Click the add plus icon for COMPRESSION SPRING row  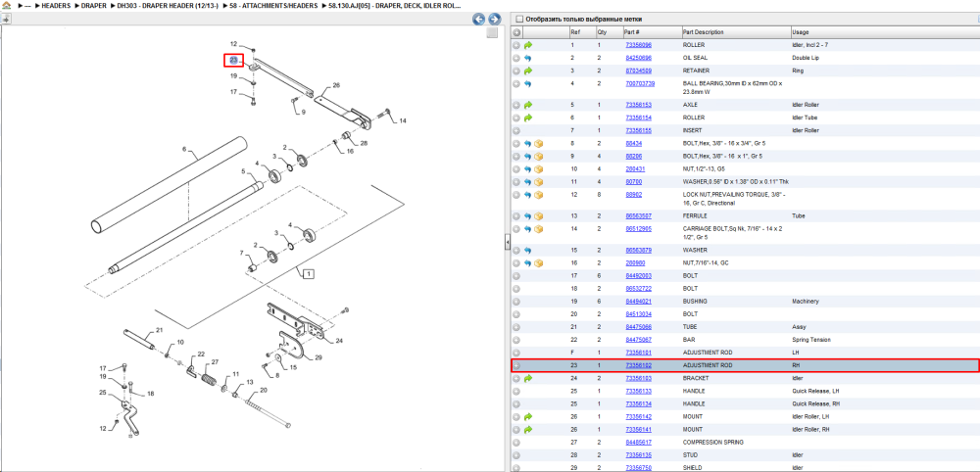pyautogui.click(x=516, y=442)
